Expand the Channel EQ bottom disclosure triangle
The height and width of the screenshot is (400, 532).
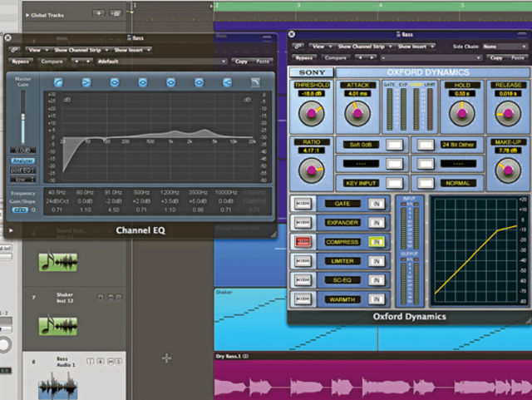(x=11, y=230)
